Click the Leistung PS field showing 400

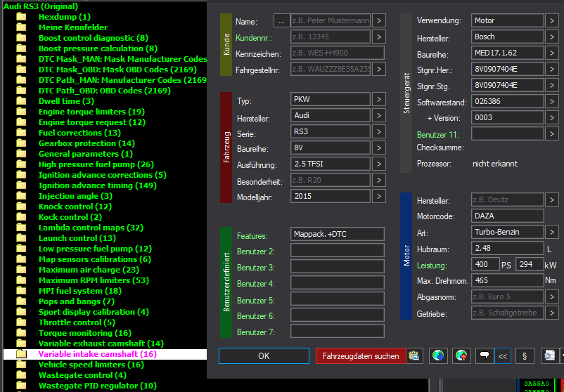coord(485,264)
